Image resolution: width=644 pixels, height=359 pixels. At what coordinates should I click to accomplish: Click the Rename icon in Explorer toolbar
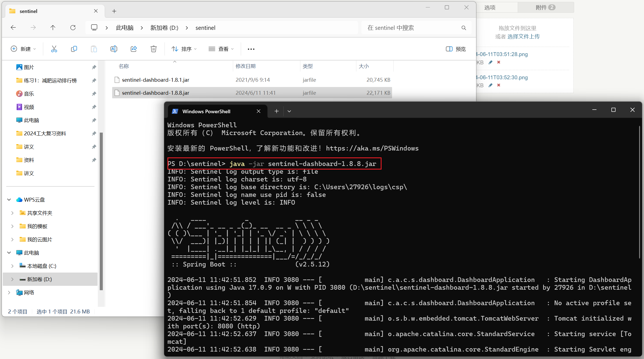point(114,49)
